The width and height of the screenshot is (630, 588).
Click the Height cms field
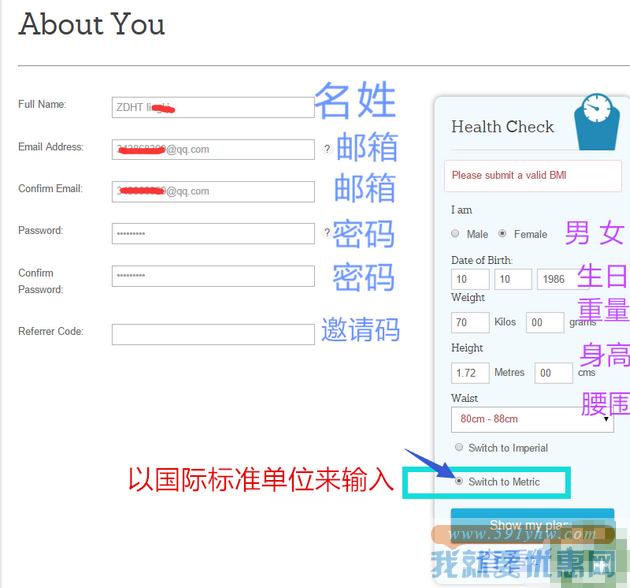[x=554, y=373]
